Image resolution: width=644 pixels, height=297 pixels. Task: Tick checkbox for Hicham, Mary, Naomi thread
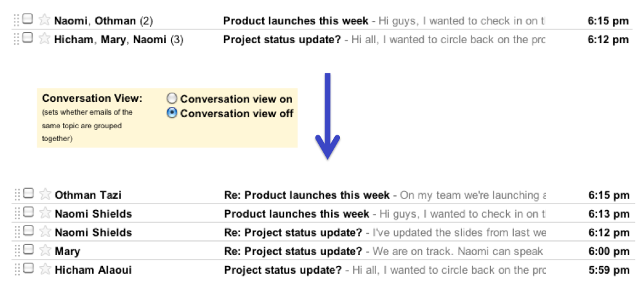point(28,37)
